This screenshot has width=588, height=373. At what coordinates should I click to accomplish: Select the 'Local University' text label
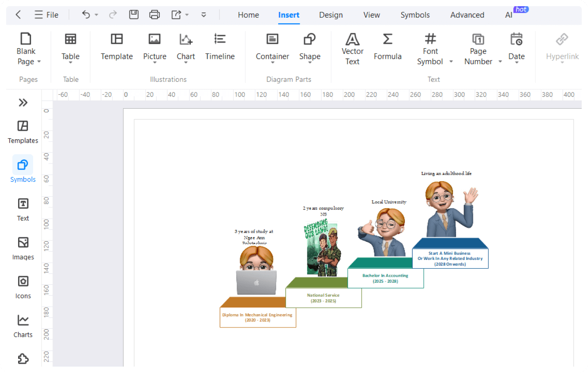(389, 202)
